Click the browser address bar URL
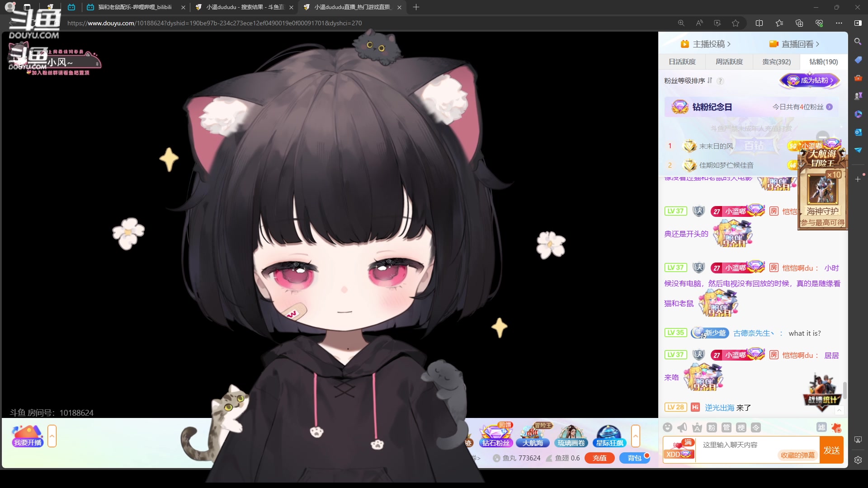Image resolution: width=868 pixels, height=488 pixels. click(214, 23)
